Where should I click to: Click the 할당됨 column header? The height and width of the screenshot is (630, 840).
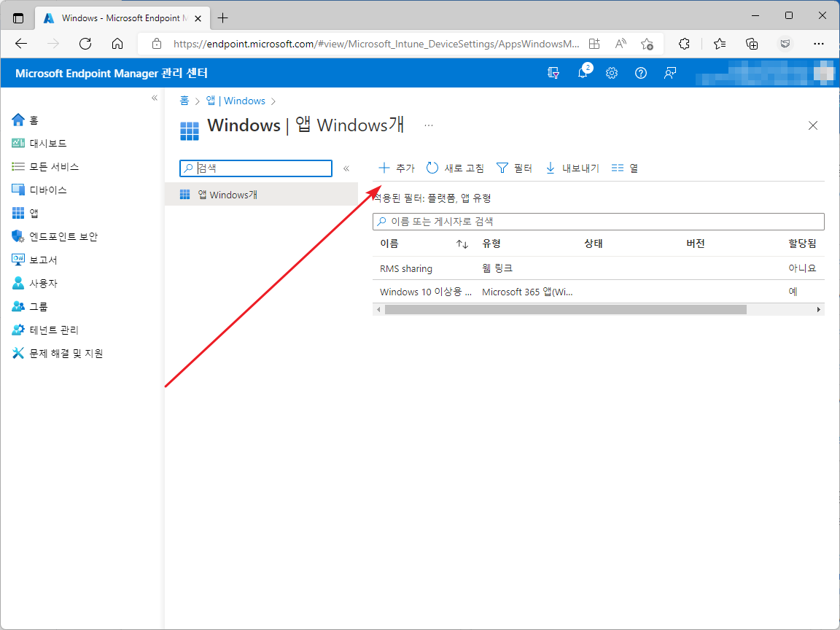[802, 244]
